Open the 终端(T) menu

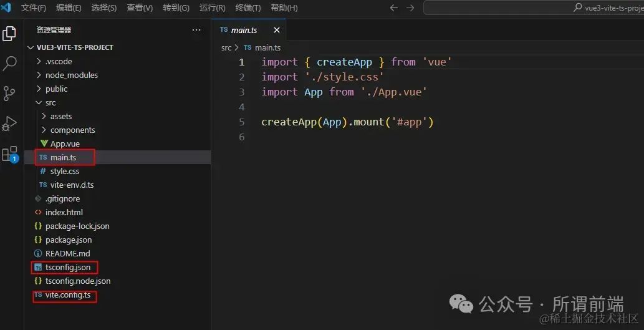(248, 8)
